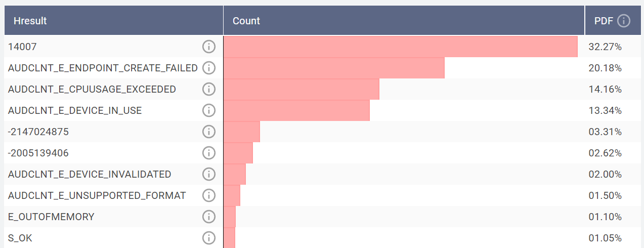Open E_OUTOFMEMORY info icon
Screen dimensions: 644x248
click(x=209, y=217)
